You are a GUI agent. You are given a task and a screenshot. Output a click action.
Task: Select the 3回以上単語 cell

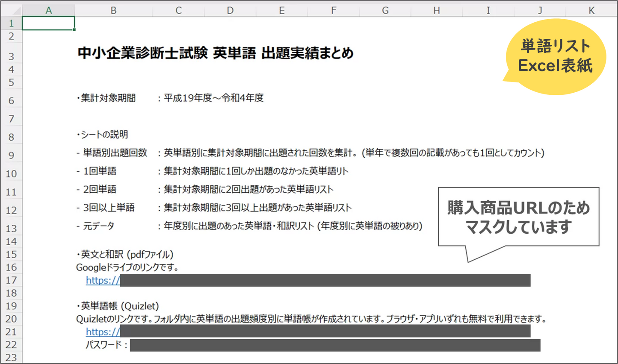coord(108,208)
